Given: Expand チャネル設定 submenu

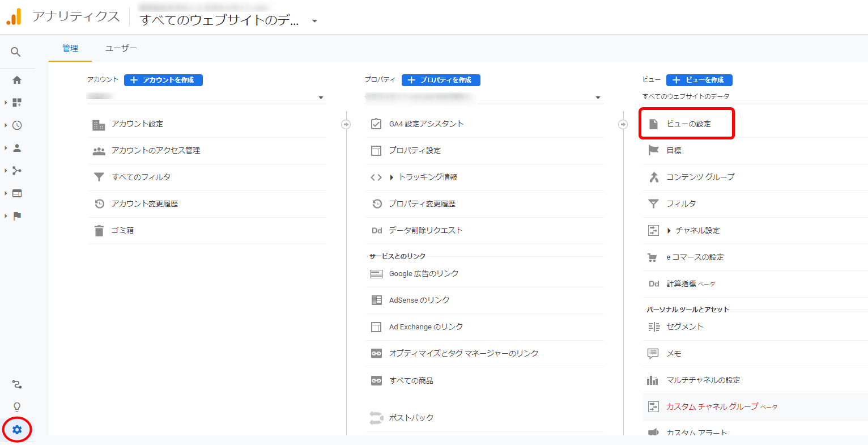Looking at the screenshot, I should 669,231.
